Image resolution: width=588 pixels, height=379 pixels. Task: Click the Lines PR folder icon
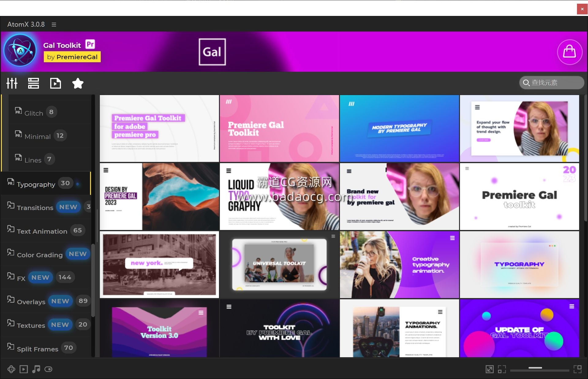pos(18,158)
